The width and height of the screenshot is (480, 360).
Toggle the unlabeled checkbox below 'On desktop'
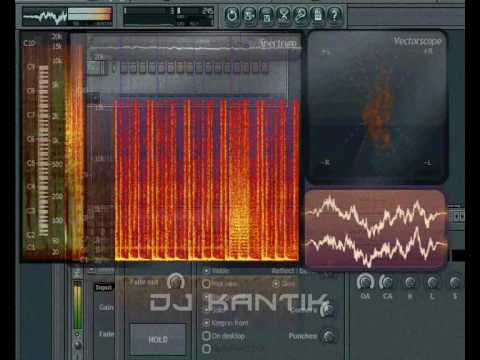206,349
